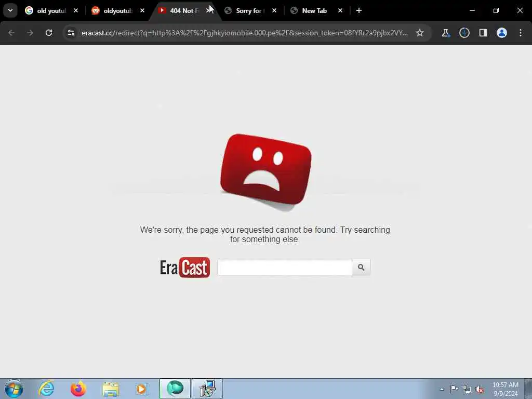The image size is (532, 399).
Task: Click the magnifier search button
Action: coord(361,268)
